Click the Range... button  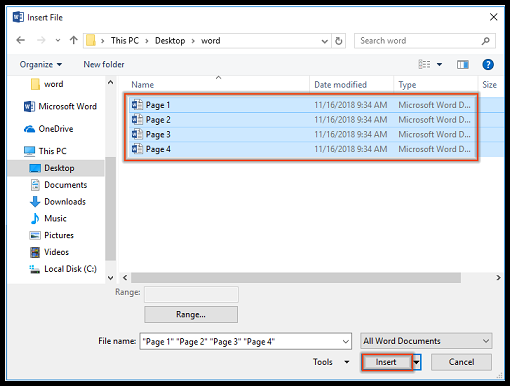(191, 314)
